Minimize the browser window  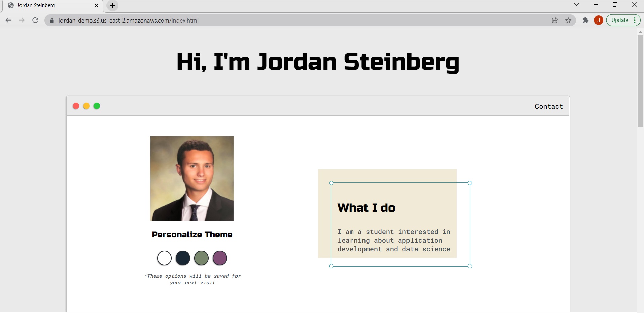tap(596, 5)
